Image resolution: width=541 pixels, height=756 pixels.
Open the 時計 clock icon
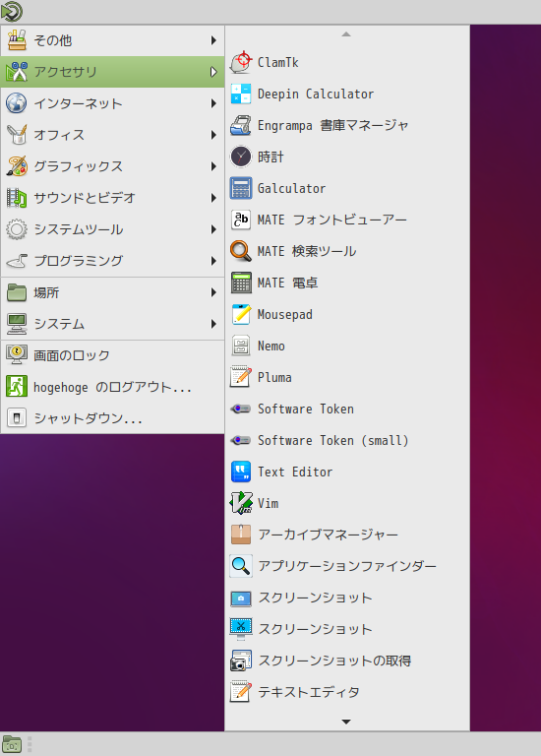241,157
